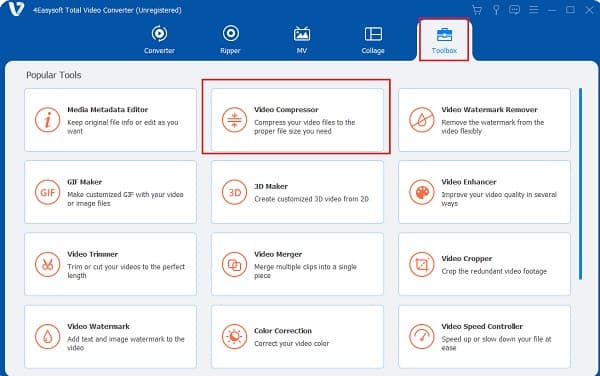The width and height of the screenshot is (600, 376).
Task: Click the Color Correction sun icon
Action: click(234, 337)
